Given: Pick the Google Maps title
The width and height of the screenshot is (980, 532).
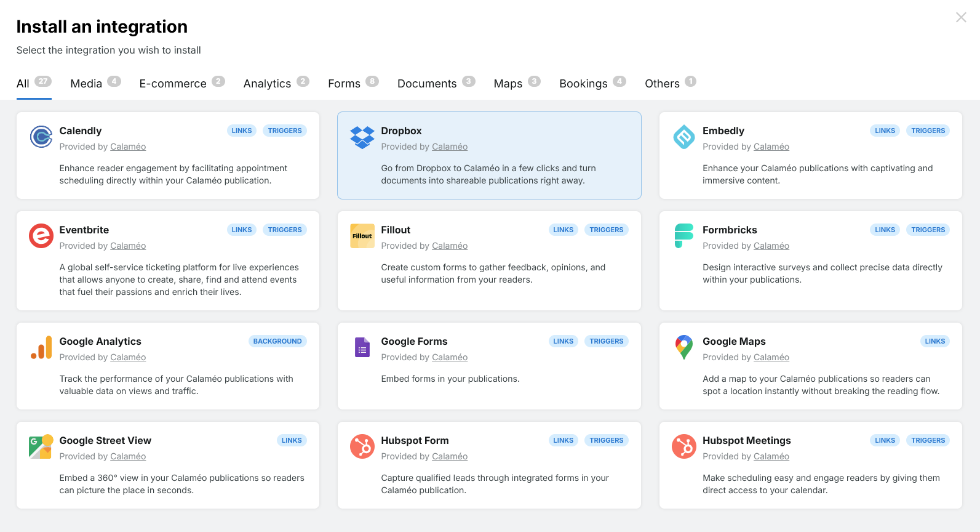Looking at the screenshot, I should 734,341.
